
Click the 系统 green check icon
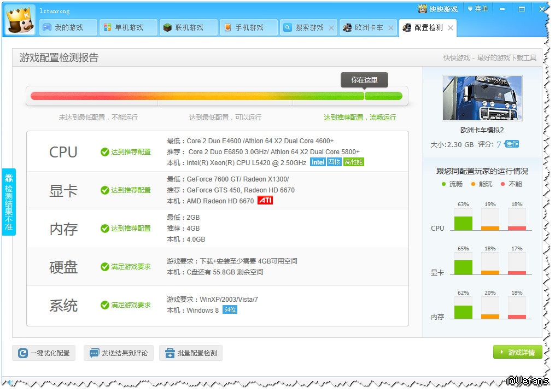click(105, 305)
